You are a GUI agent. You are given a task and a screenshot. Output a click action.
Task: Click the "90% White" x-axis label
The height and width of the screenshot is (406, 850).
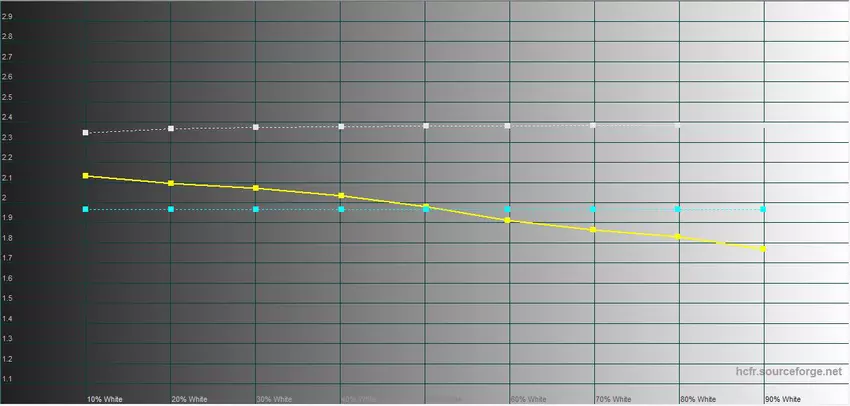[783, 398]
